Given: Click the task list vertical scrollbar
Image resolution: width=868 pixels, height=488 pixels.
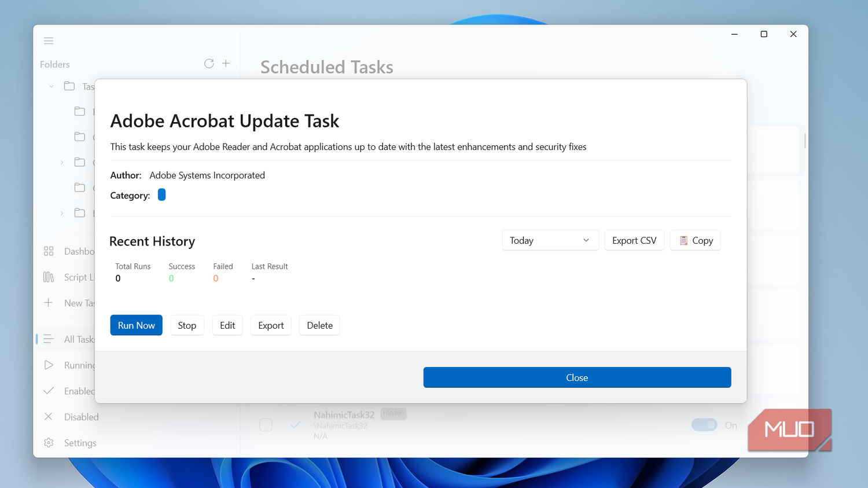Looking at the screenshot, I should [804, 140].
